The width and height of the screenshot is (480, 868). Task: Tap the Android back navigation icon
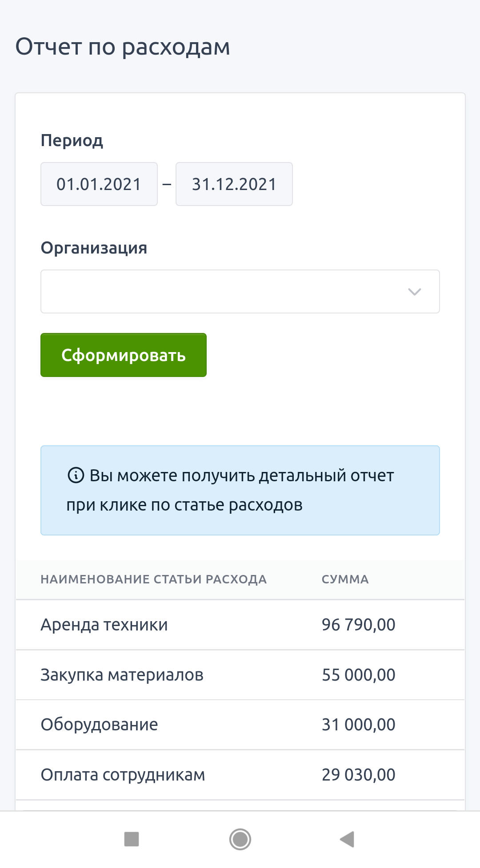coord(347,839)
